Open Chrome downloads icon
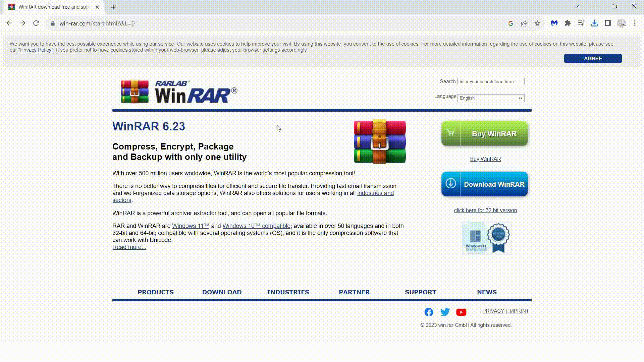 click(x=594, y=23)
